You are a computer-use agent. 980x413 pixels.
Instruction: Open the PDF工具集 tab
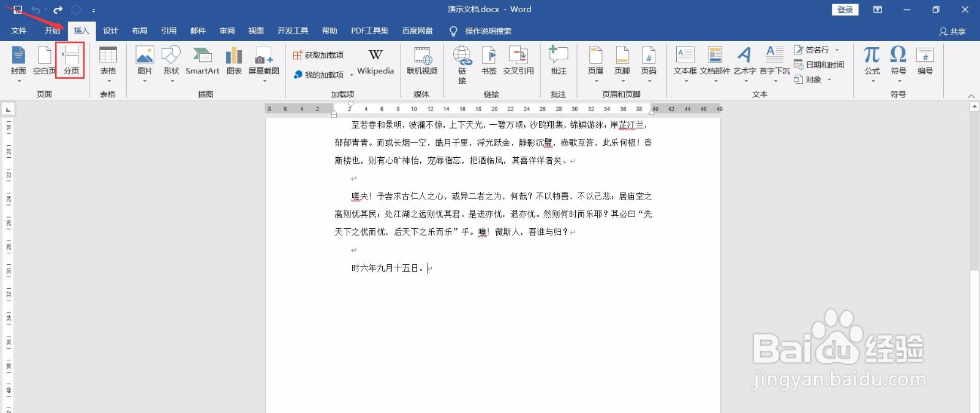pyautogui.click(x=369, y=31)
